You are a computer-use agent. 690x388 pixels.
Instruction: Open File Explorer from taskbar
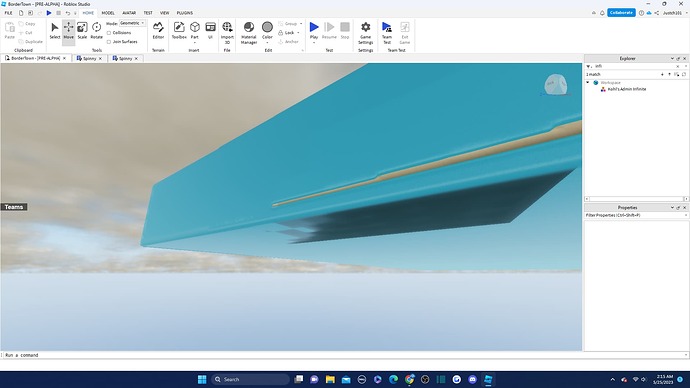(330, 379)
